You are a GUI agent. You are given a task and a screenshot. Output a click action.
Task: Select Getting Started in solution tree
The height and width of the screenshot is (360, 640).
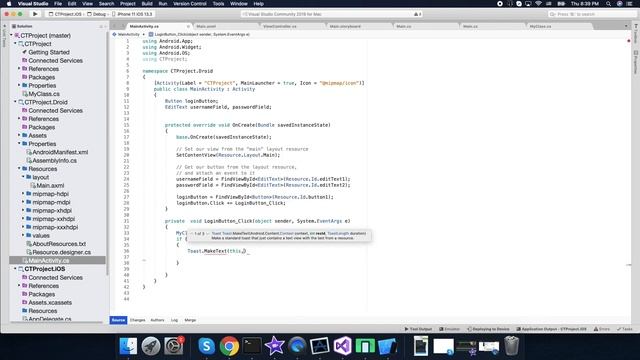pos(49,52)
